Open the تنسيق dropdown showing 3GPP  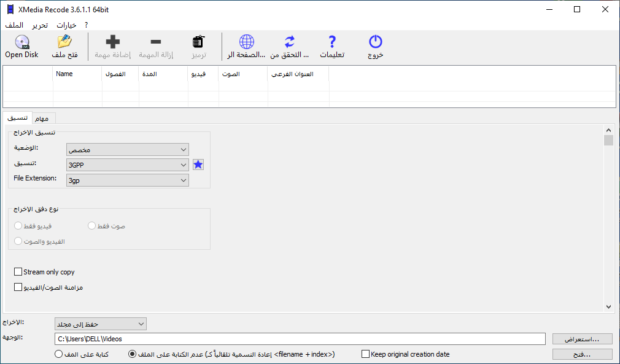click(x=127, y=165)
